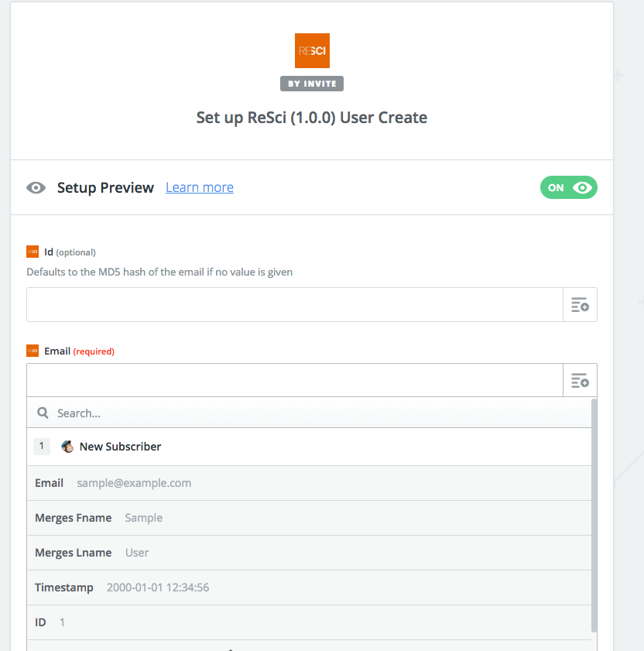The height and width of the screenshot is (651, 644).
Task: Click the small ReSci icon next to Email label
Action: pos(33,351)
